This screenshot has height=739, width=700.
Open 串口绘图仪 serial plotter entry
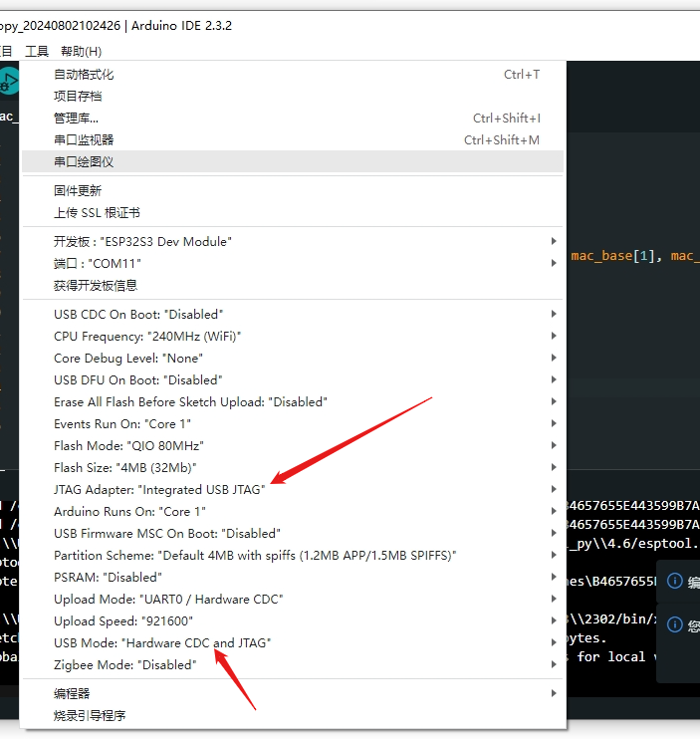point(293,161)
